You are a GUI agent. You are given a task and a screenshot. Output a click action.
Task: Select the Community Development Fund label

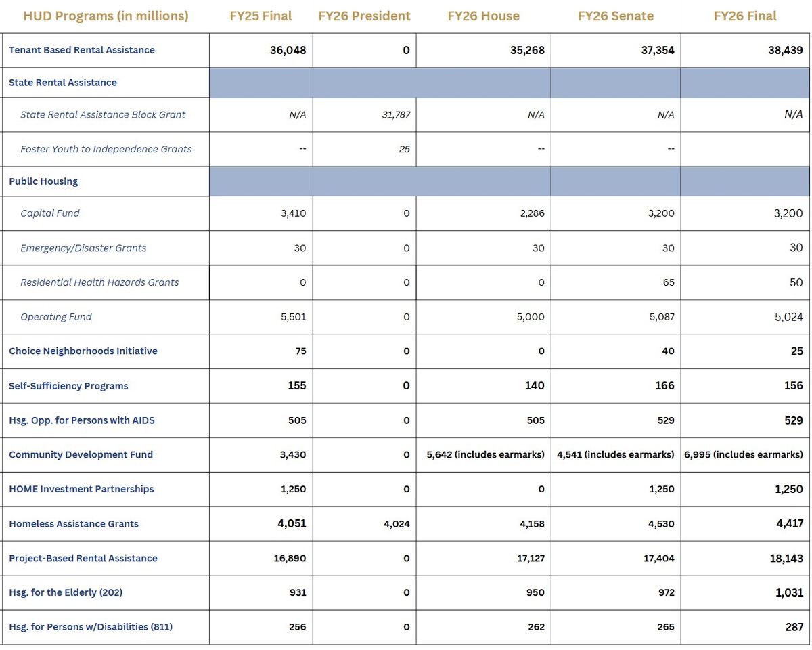81,455
